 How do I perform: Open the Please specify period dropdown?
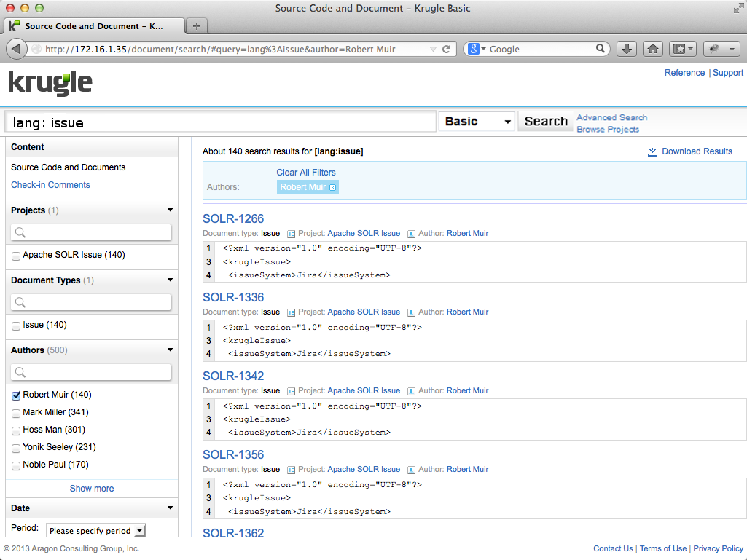95,530
